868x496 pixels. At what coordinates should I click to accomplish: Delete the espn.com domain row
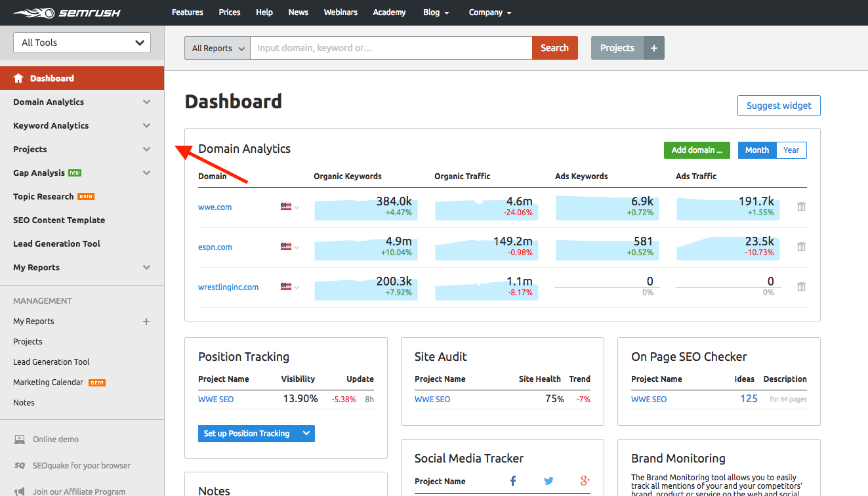[801, 247]
